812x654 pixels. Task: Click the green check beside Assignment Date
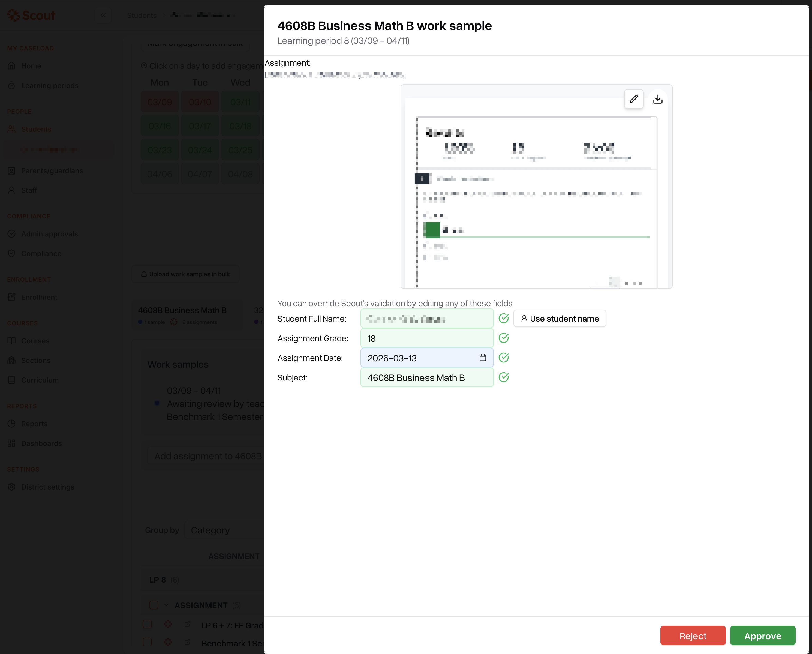tap(504, 358)
